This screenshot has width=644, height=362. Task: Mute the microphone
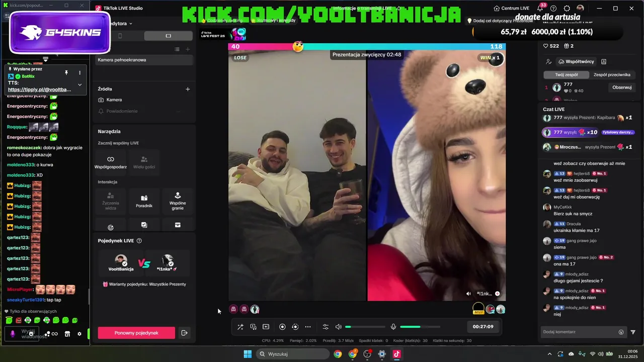click(x=393, y=327)
